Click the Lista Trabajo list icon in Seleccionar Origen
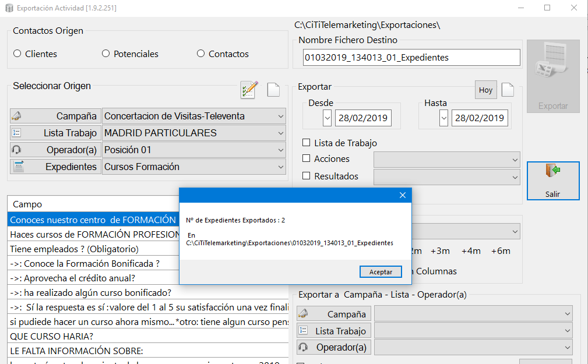 [x=16, y=133]
